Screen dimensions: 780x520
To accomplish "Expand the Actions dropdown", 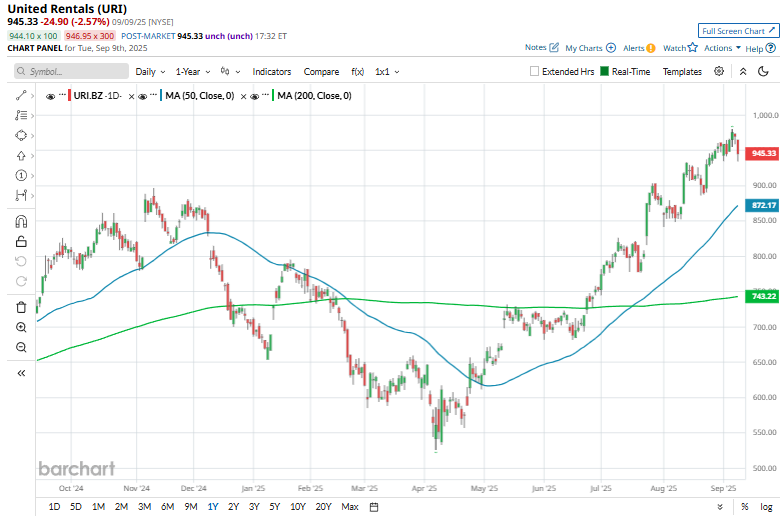I will 722,48.
